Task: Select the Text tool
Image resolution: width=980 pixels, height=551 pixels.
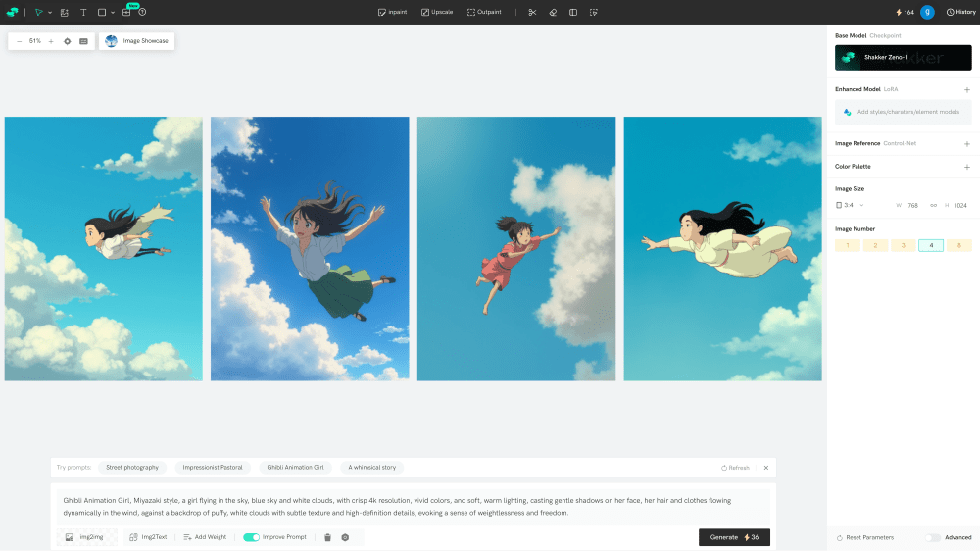Action: (x=83, y=12)
